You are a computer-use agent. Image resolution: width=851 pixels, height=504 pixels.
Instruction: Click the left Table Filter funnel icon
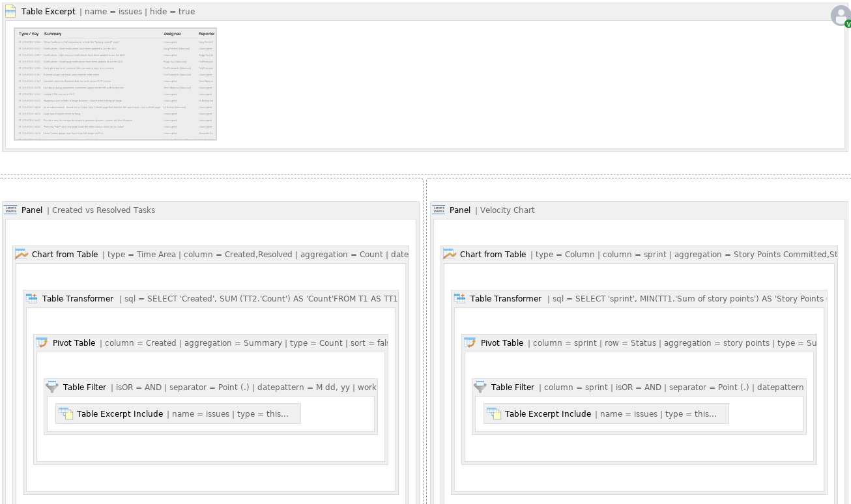[52, 387]
